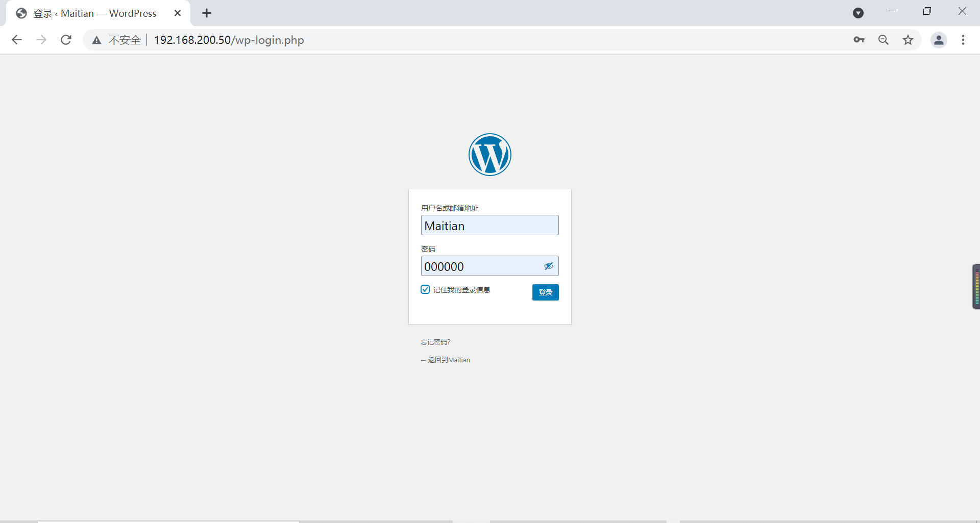Click the browser forward arrow

click(41, 40)
